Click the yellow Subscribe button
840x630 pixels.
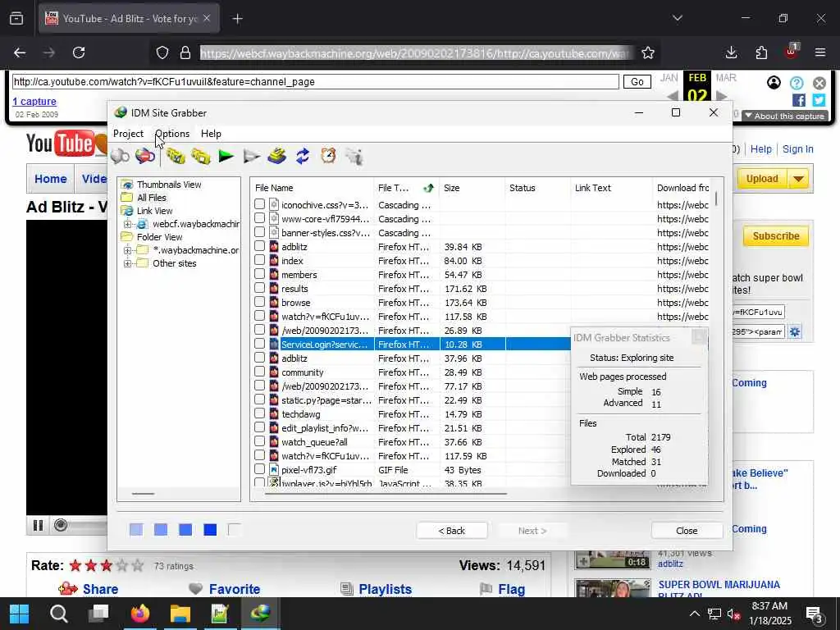[776, 236]
